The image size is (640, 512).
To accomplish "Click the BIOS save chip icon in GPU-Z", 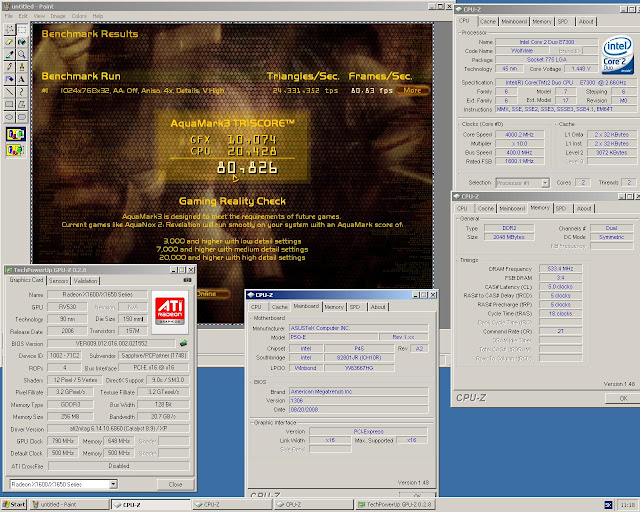I will [x=184, y=343].
